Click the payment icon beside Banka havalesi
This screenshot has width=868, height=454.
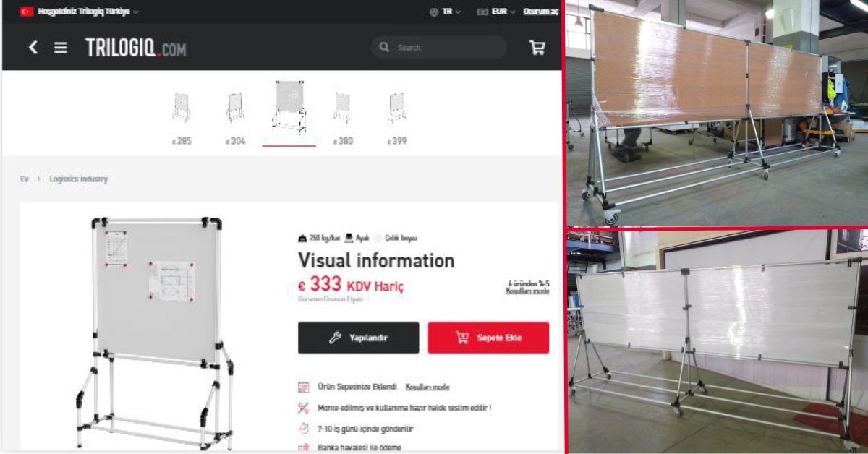[304, 447]
